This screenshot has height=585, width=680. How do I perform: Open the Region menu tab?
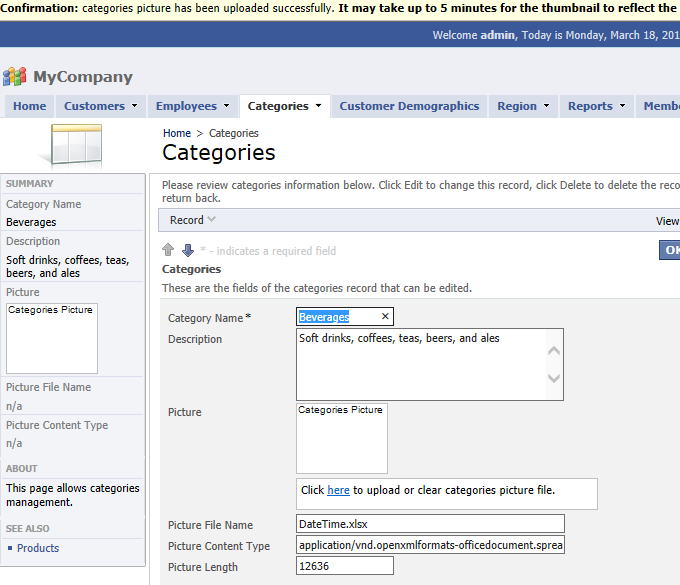point(523,106)
